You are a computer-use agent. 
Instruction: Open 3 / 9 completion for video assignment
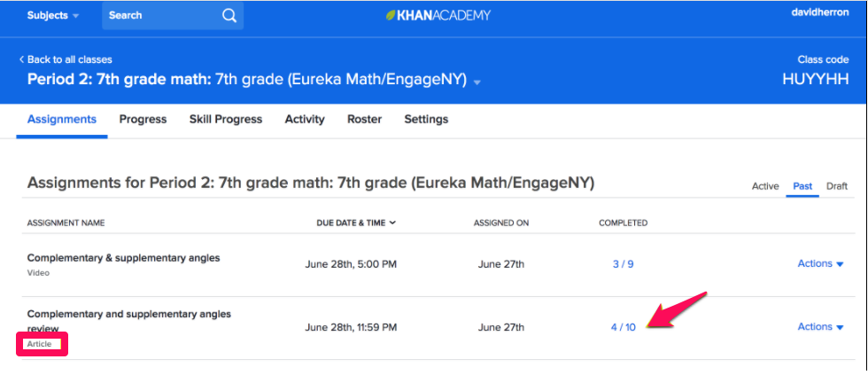[x=623, y=264]
